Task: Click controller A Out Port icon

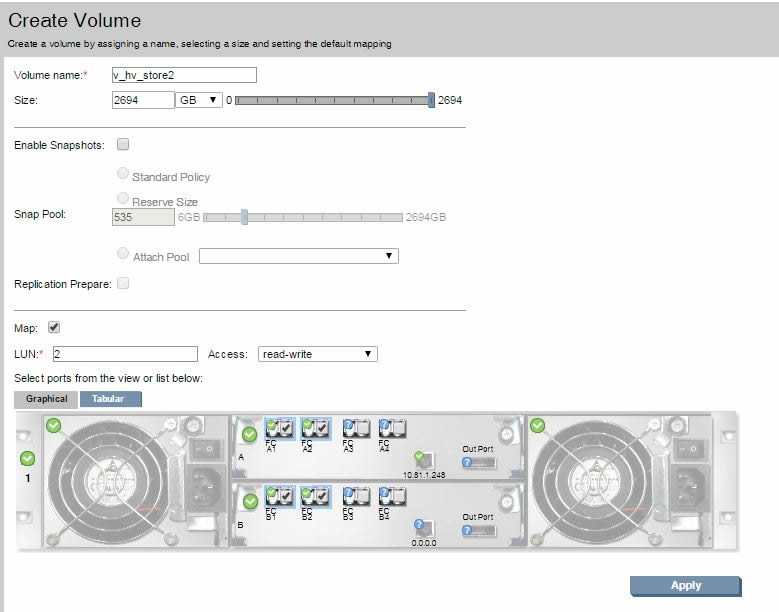Action: (x=478, y=462)
